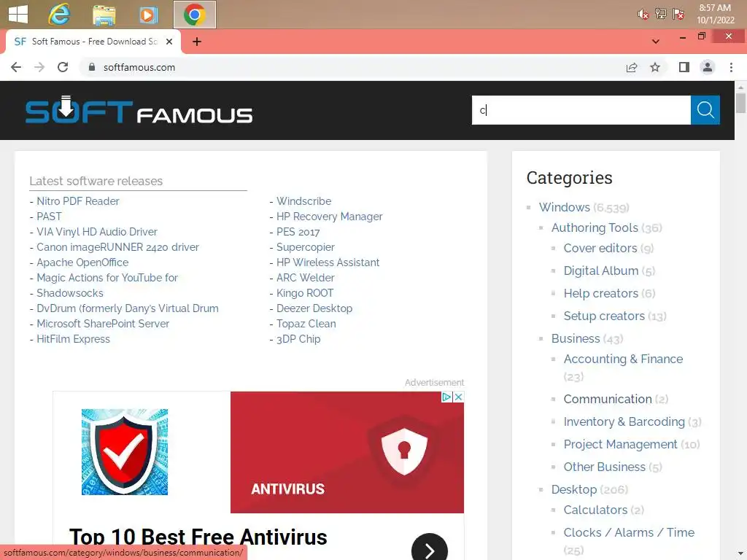Go back with the browser arrow
This screenshot has height=560, width=747.
click(x=16, y=67)
